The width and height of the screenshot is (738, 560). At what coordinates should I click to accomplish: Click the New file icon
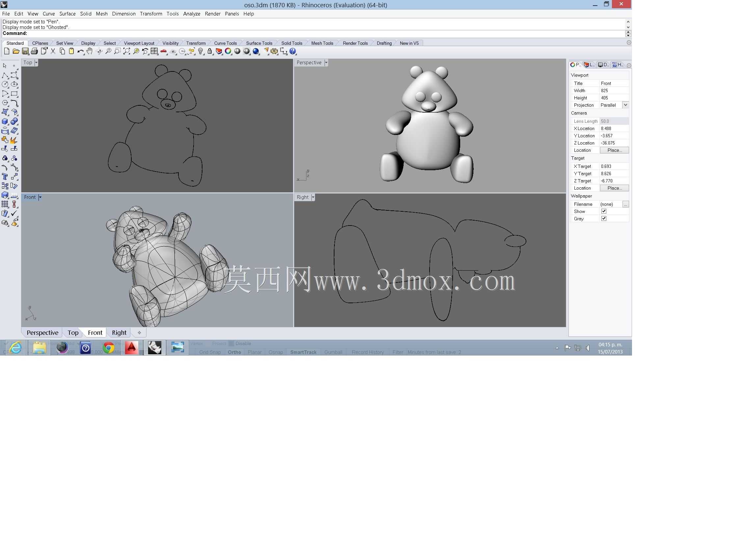(x=7, y=51)
